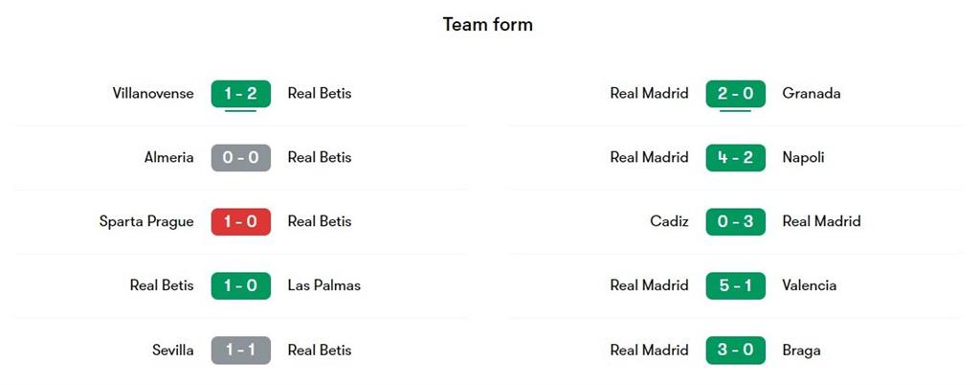
Task: Click the Valencia team link
Action: [x=809, y=285]
